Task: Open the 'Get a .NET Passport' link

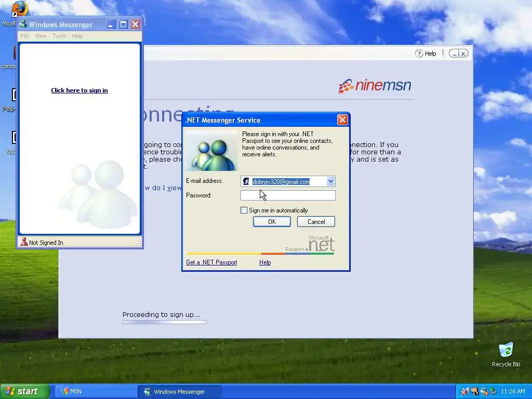Action: pos(211,262)
